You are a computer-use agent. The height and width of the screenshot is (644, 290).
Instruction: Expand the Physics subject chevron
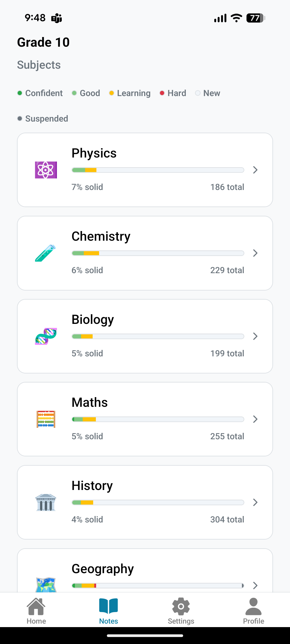point(255,170)
